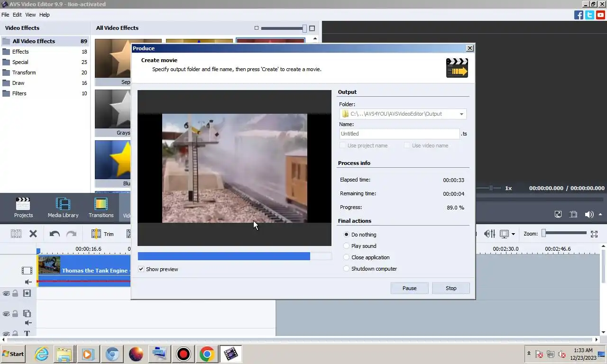Click the preview volume speaker icon

(x=589, y=214)
